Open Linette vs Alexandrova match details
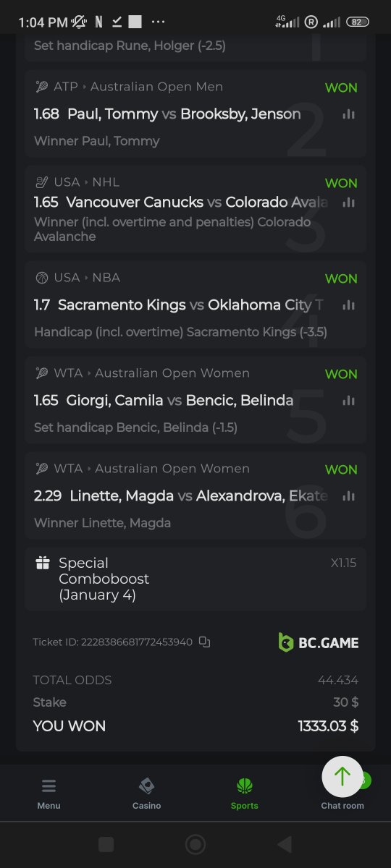The height and width of the screenshot is (868, 391). click(181, 496)
